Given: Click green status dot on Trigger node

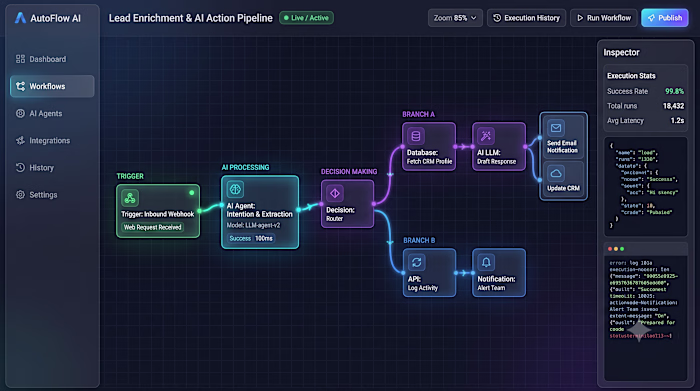Looking at the screenshot, I should pos(192,193).
